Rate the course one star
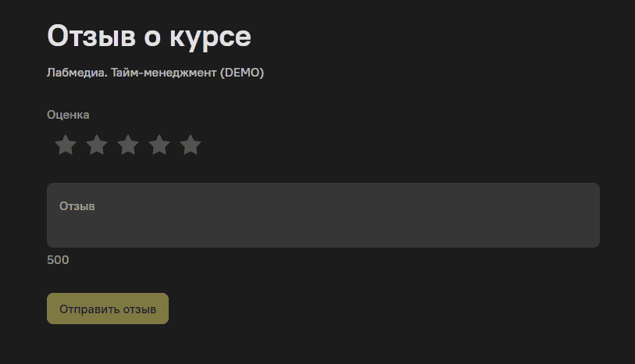 66,145
